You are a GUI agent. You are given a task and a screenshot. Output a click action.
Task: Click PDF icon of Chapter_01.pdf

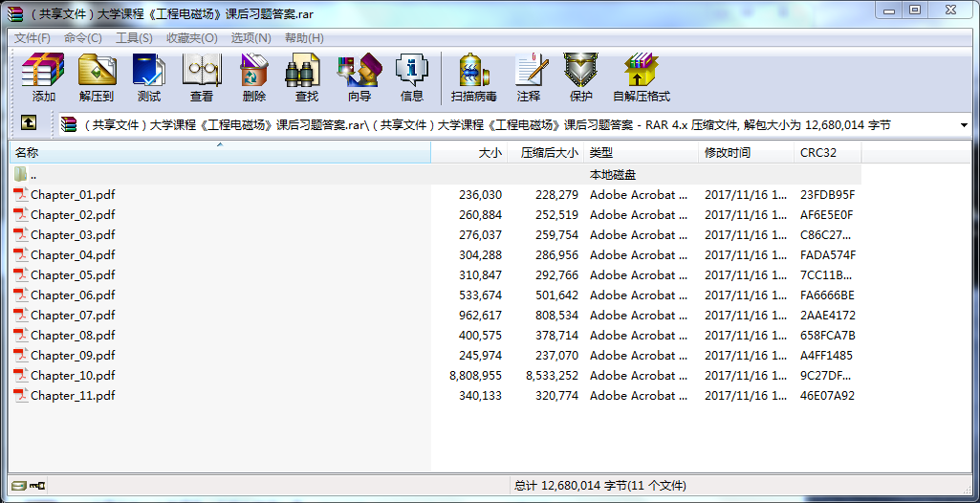(21, 194)
